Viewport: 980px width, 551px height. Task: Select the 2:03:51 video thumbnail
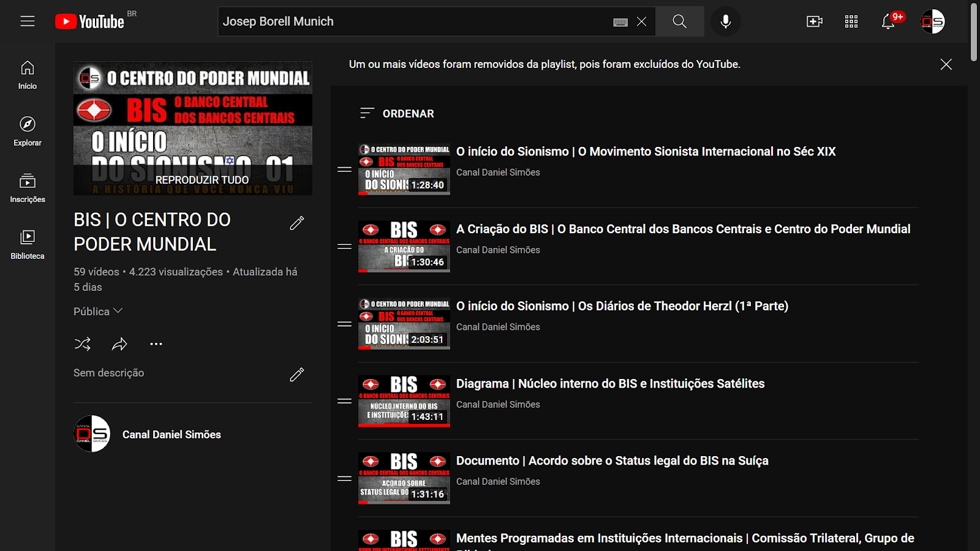click(x=404, y=324)
